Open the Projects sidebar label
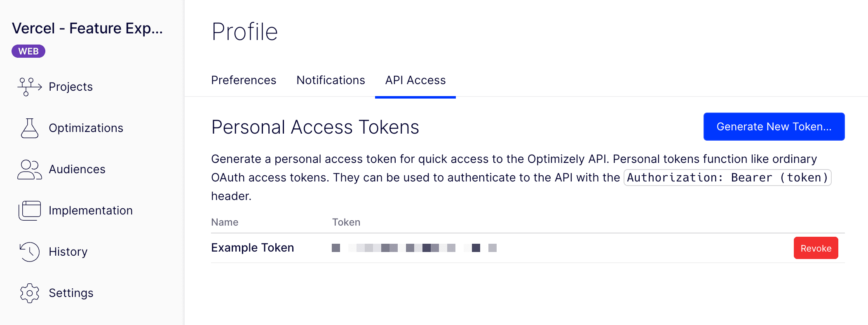 [70, 87]
